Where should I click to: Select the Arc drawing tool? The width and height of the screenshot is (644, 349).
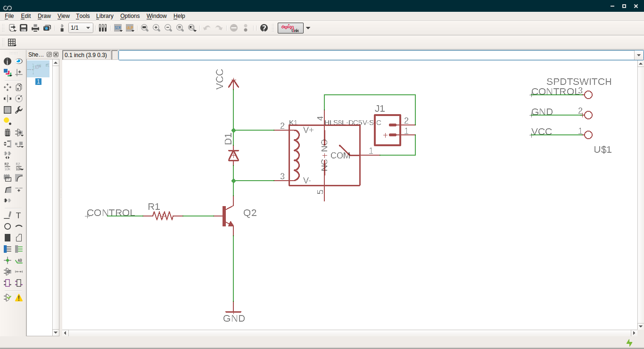tap(19, 226)
